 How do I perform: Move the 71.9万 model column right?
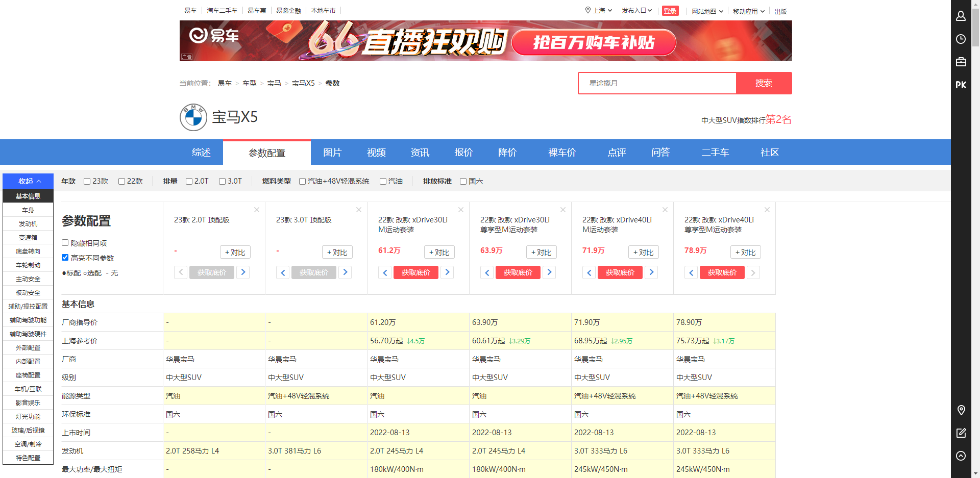tap(651, 272)
